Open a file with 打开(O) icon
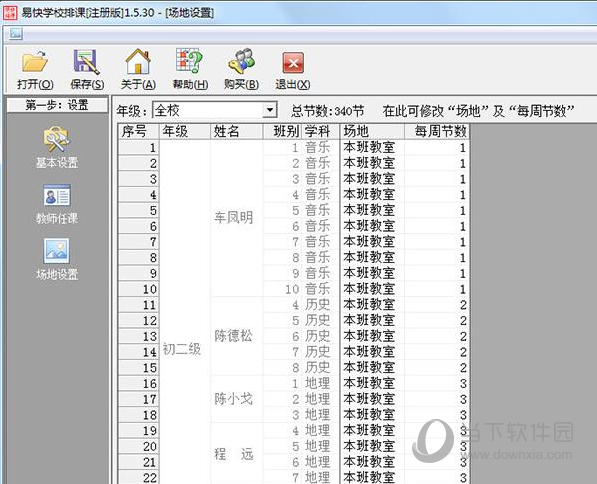The image size is (597, 484). click(35, 69)
